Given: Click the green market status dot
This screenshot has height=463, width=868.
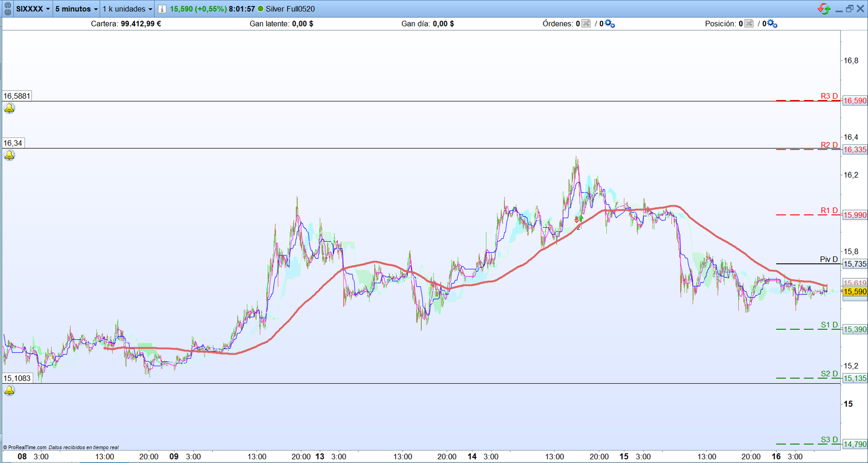Looking at the screenshot, I should pyautogui.click(x=260, y=9).
